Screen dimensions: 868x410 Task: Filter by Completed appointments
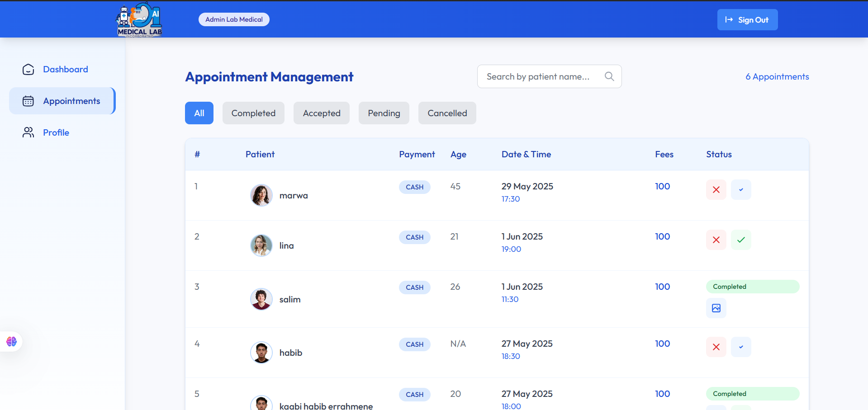253,113
